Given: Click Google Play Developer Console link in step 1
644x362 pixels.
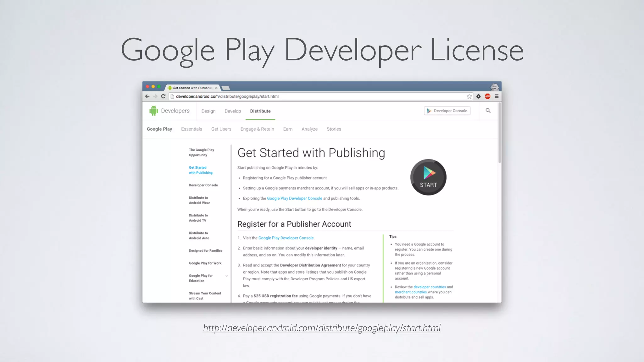Looking at the screenshot, I should [x=286, y=238].
